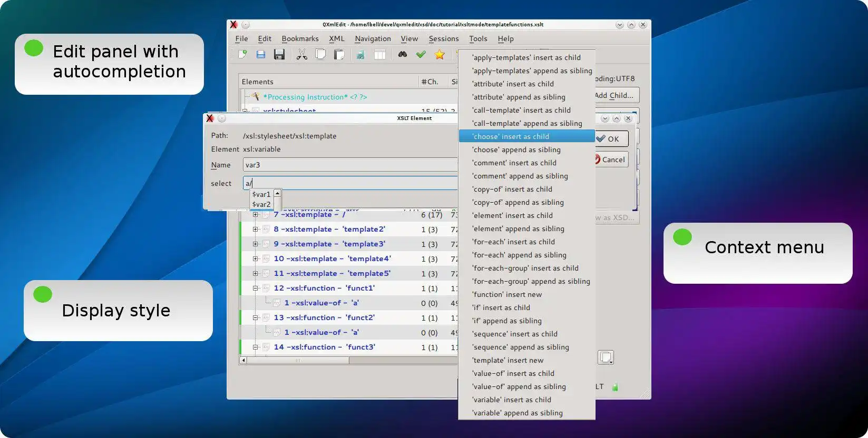Viewport: 868px width, 438px height.
Task: Expand the 11 -xsl:template 'template5' node
Action: click(x=255, y=274)
